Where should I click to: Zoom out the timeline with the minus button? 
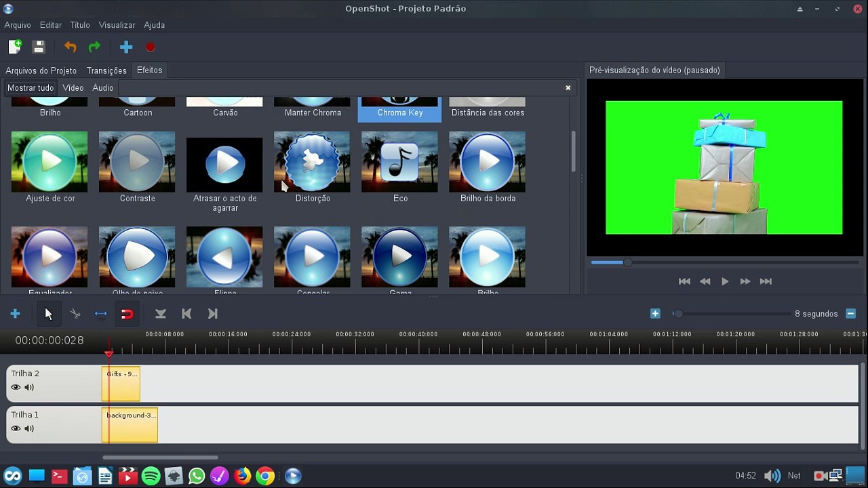851,314
